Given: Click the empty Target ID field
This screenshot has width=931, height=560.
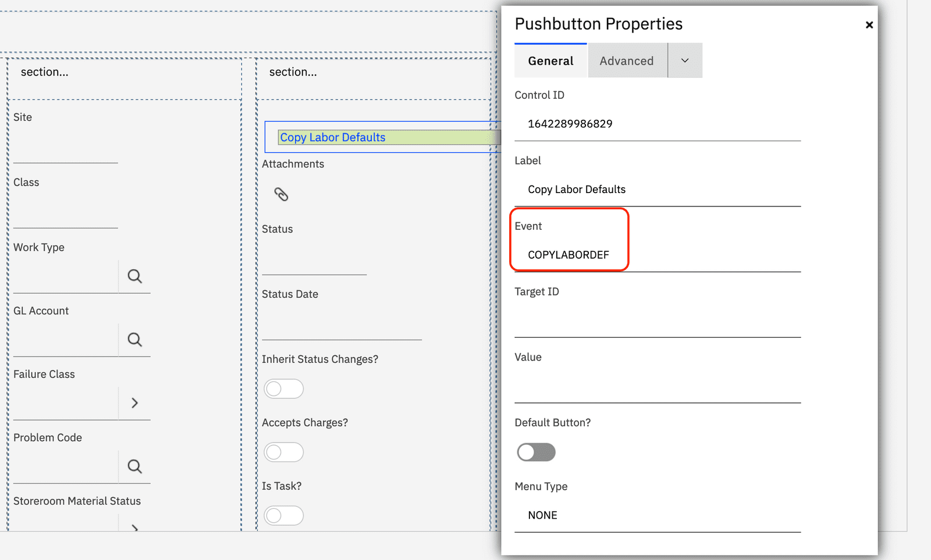Looking at the screenshot, I should pyautogui.click(x=658, y=320).
